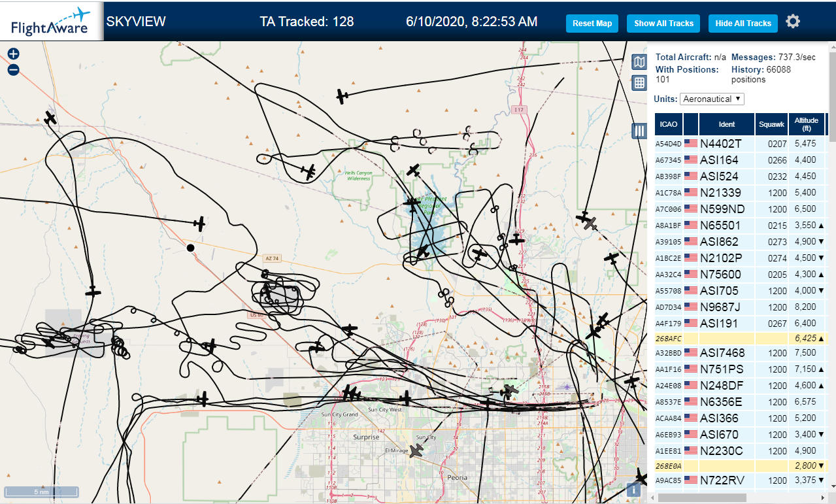Viewport: 836px width, 504px height.
Task: Click the US flag in N599ND row
Action: (x=691, y=209)
